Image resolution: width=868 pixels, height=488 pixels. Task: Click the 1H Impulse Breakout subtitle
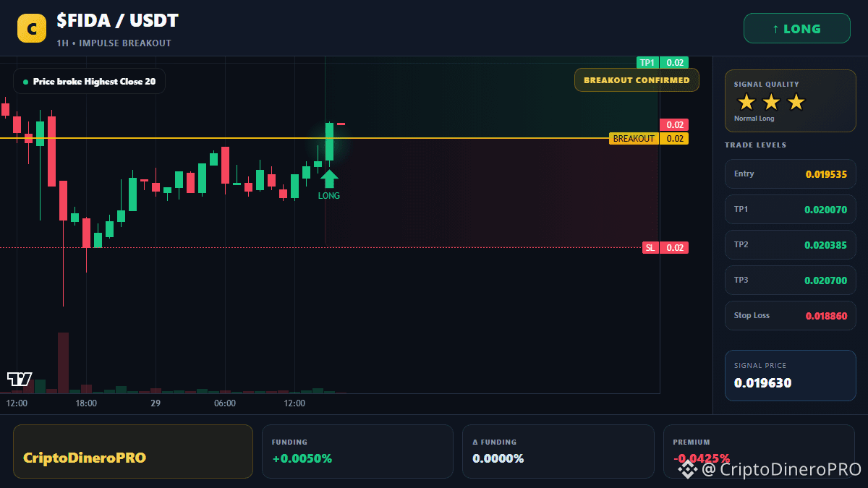114,43
